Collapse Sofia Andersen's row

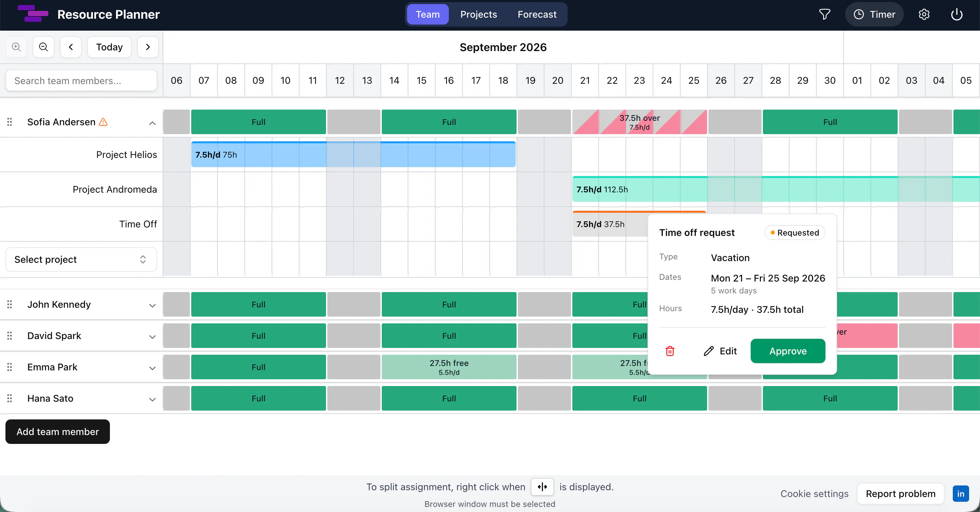[152, 123]
